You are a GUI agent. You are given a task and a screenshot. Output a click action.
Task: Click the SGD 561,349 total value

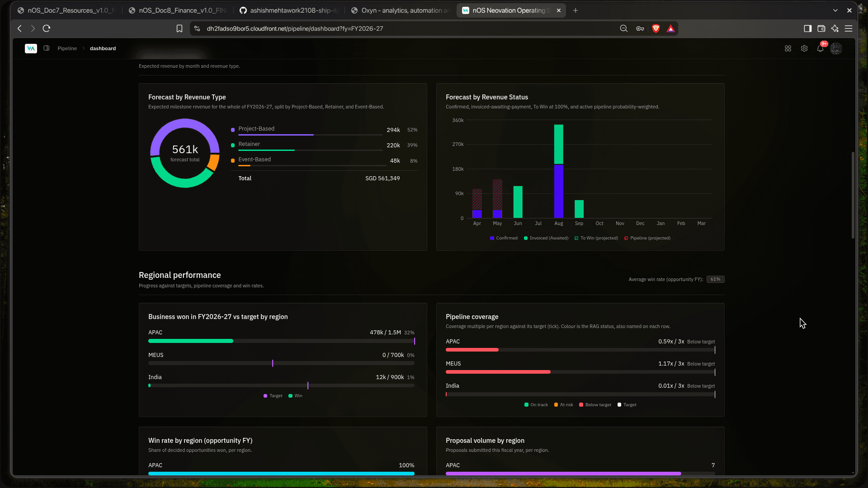point(382,178)
